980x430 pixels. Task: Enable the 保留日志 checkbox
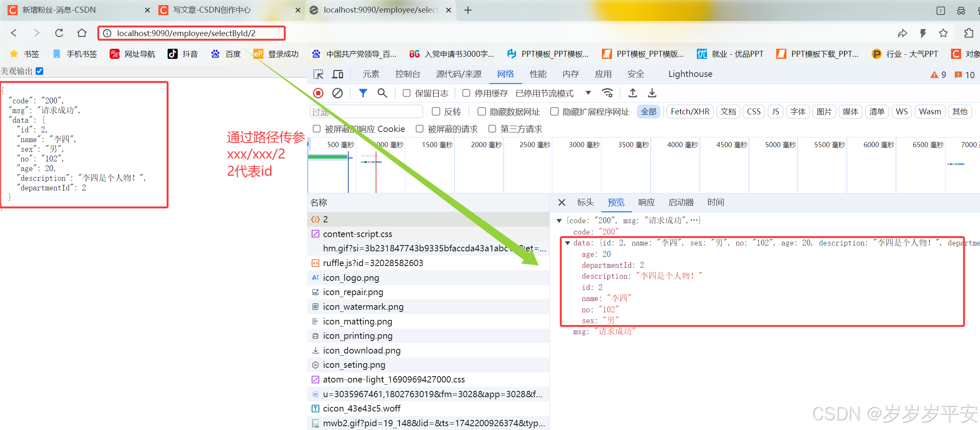[406, 93]
